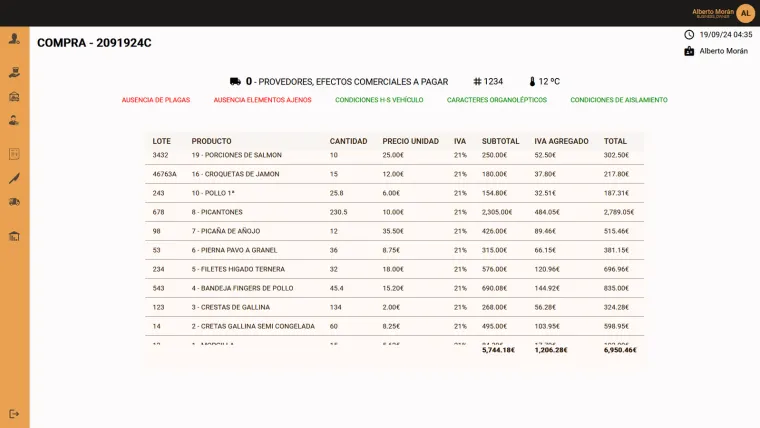Click the PRECIO UNIDAD column header
The width and height of the screenshot is (760, 428).
click(411, 141)
